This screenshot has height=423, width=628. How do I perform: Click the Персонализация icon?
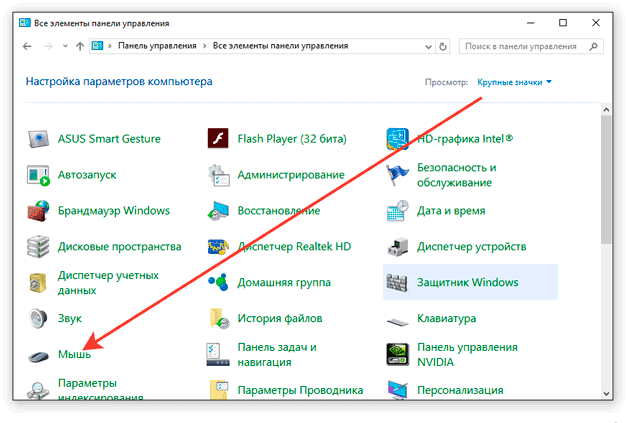(x=397, y=390)
